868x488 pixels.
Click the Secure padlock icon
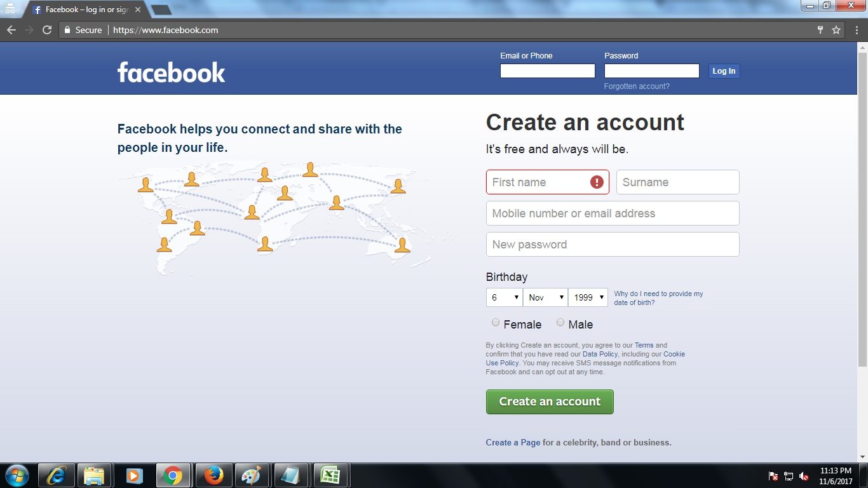(67, 30)
